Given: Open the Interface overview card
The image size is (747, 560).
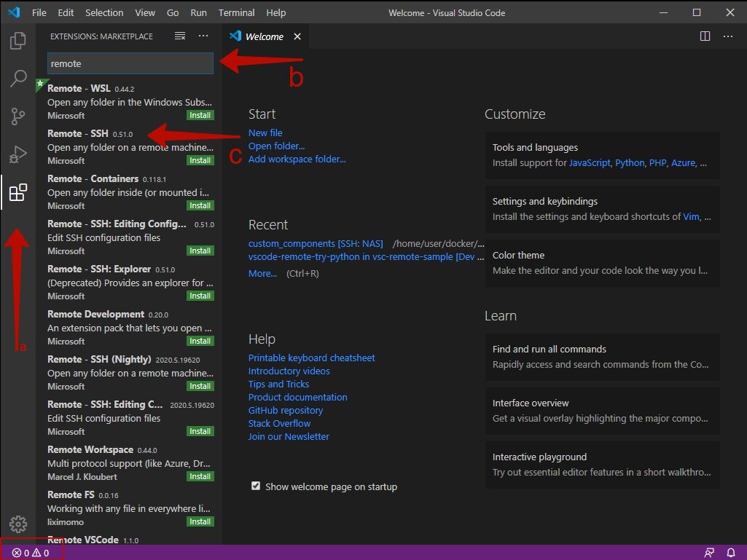Looking at the screenshot, I should (602, 411).
